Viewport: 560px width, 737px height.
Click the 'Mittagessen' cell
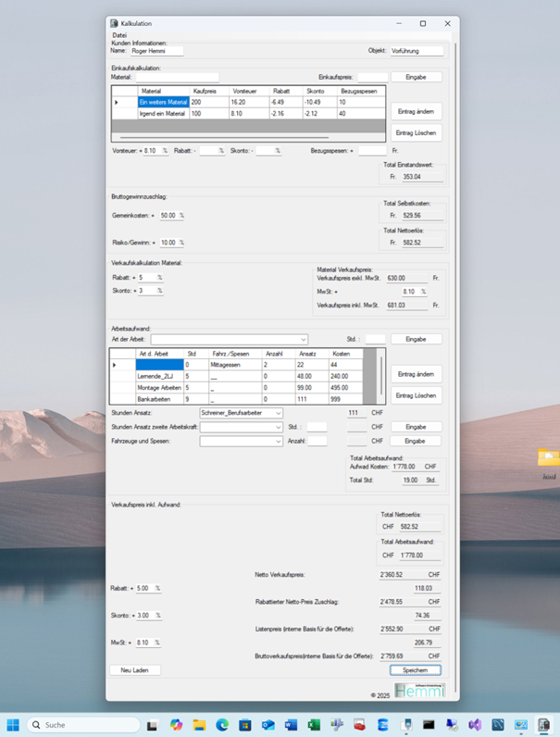pos(235,365)
